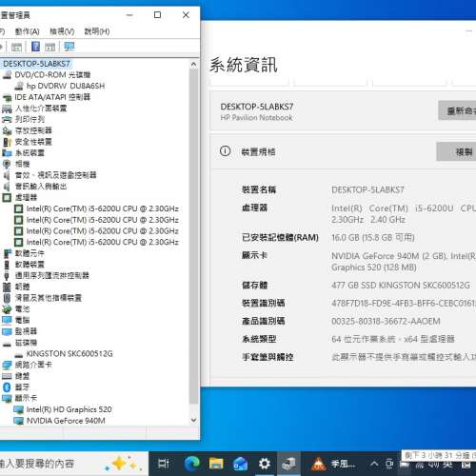The height and width of the screenshot is (476, 476).
Task: Click the blue help question-mark toolbar icon
Action: pos(35,47)
